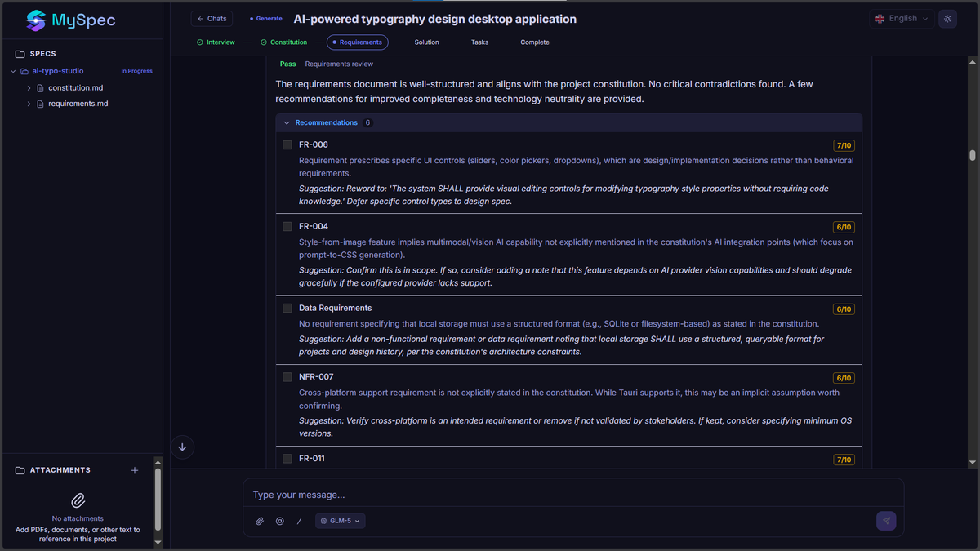Click the FR-011 7/10 score badge
980x551 pixels.
click(844, 460)
